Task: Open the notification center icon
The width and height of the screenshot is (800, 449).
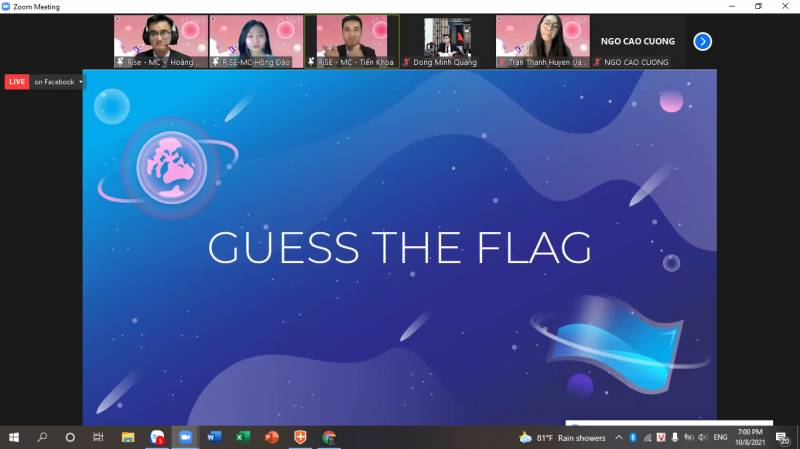Action: pyautogui.click(x=783, y=437)
